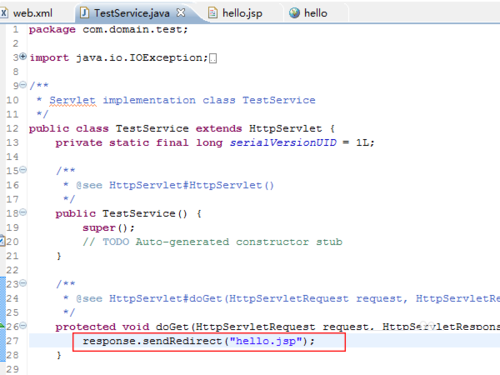
Task: Close the TestService.java tab
Action: point(181,13)
